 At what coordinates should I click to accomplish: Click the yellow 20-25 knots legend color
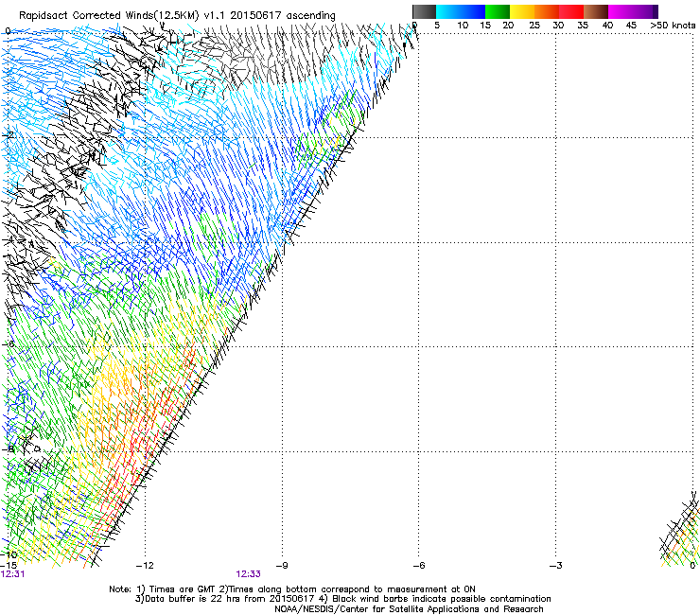tap(522, 11)
